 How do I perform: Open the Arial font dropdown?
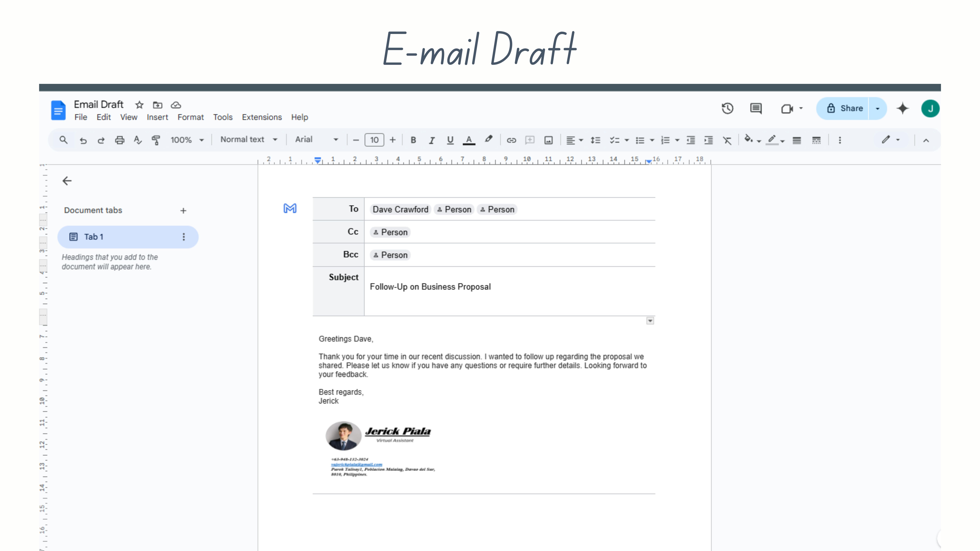click(317, 140)
